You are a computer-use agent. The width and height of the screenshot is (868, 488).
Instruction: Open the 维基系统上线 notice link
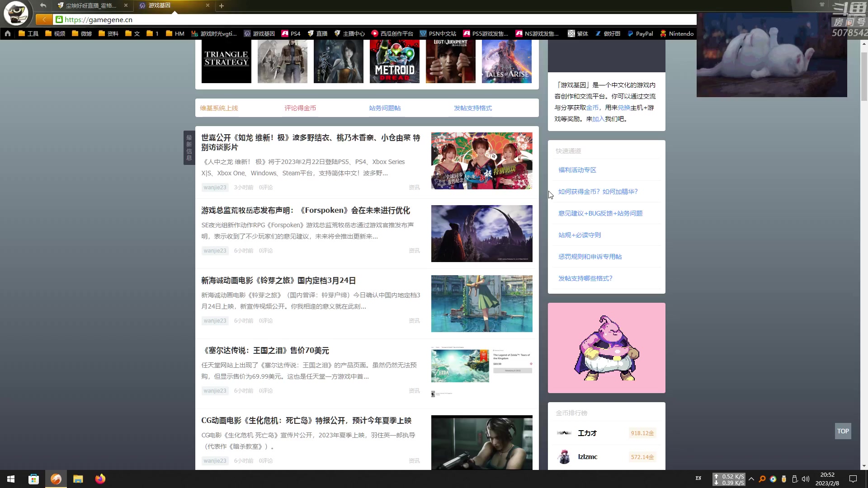click(219, 108)
